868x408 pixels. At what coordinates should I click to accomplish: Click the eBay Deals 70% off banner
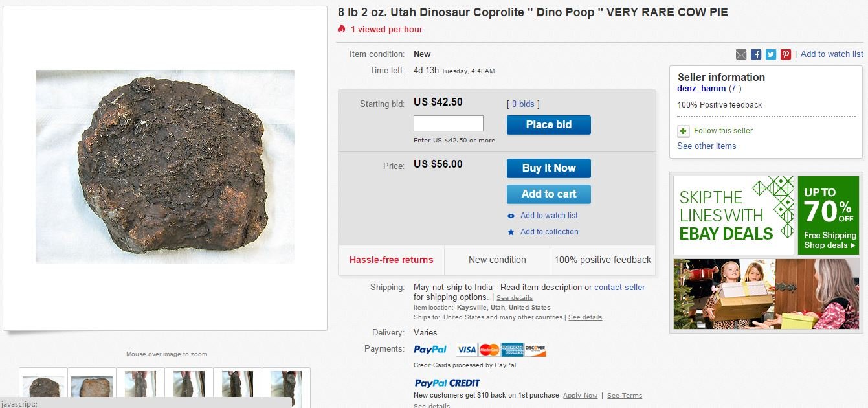pos(766,216)
